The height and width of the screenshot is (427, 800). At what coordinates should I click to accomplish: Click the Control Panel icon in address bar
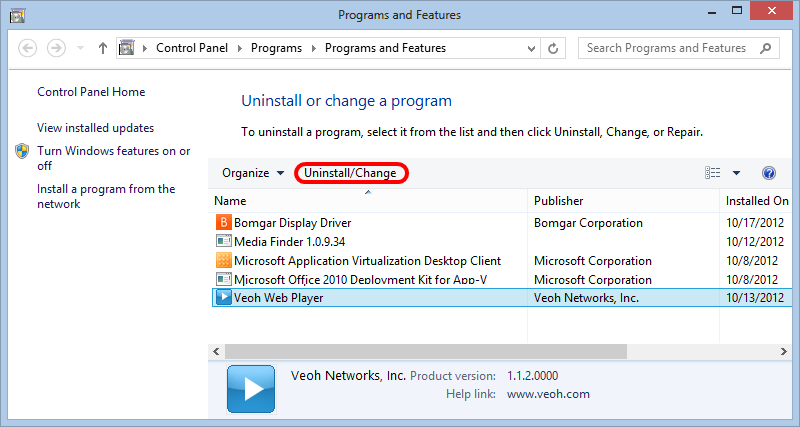(127, 48)
